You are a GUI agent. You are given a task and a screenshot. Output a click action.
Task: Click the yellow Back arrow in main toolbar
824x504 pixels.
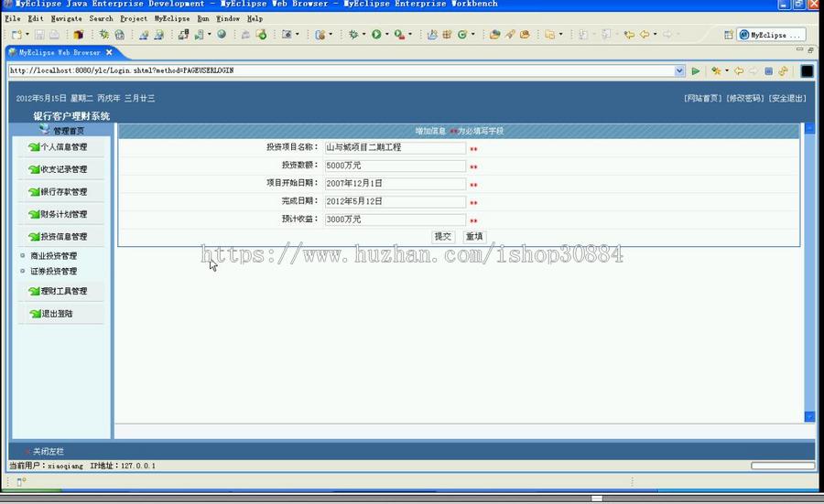[x=645, y=35]
